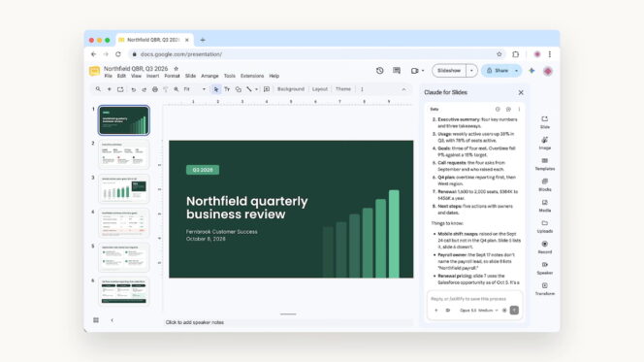644x362 pixels.
Task: Click the Slideshow button
Action: (x=449, y=71)
